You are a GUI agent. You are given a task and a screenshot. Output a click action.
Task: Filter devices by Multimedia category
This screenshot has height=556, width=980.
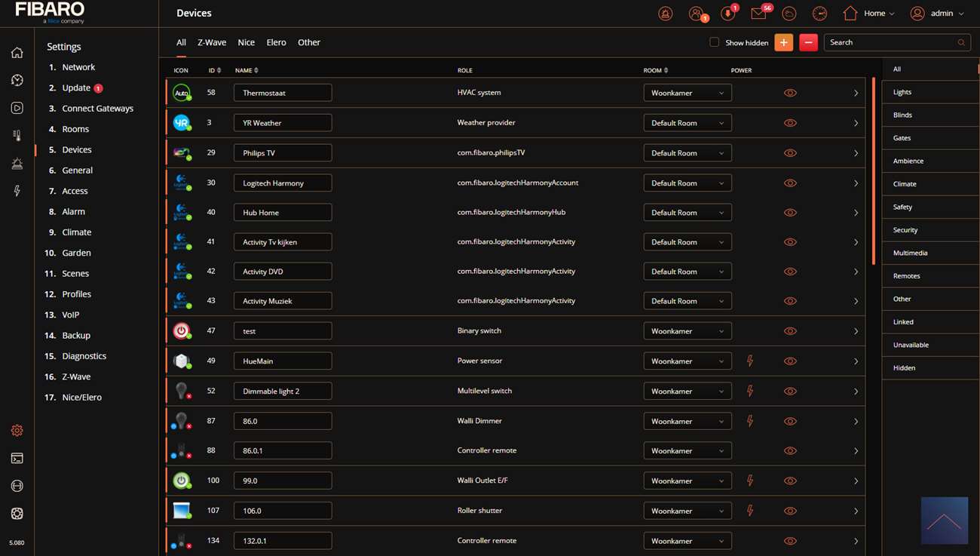click(x=910, y=253)
